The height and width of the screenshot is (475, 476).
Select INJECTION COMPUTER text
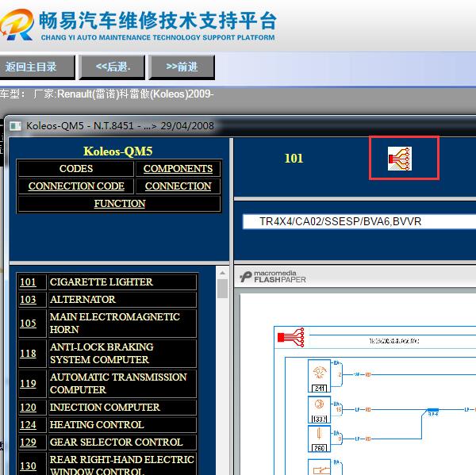[105, 408]
